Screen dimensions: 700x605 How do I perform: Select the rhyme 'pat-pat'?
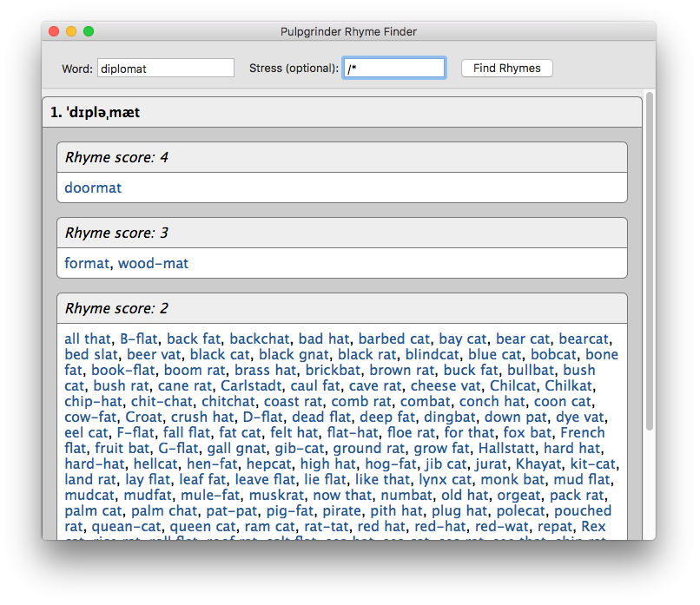(232, 511)
